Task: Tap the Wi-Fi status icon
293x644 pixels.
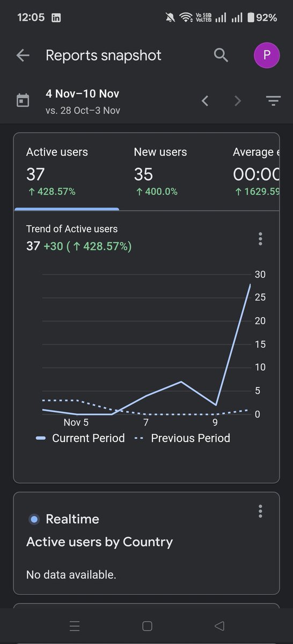Action: pyautogui.click(x=186, y=18)
